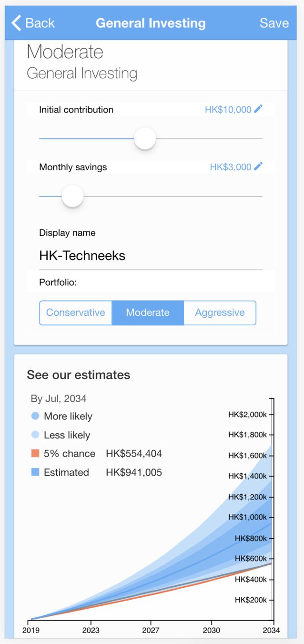Click pencil icon beside HK$10,000
Image resolution: width=304 pixels, height=644 pixels.
[258, 109]
